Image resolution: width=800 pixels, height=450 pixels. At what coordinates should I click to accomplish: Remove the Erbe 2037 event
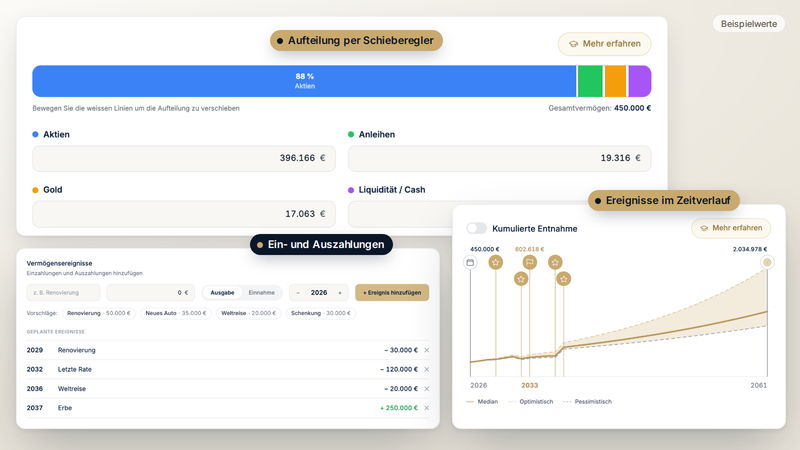point(427,408)
